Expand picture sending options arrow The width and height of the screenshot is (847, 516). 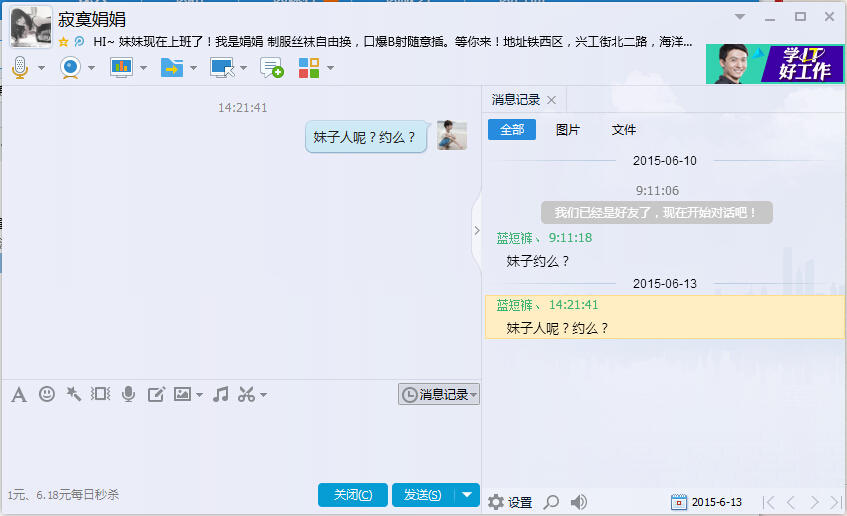point(199,395)
